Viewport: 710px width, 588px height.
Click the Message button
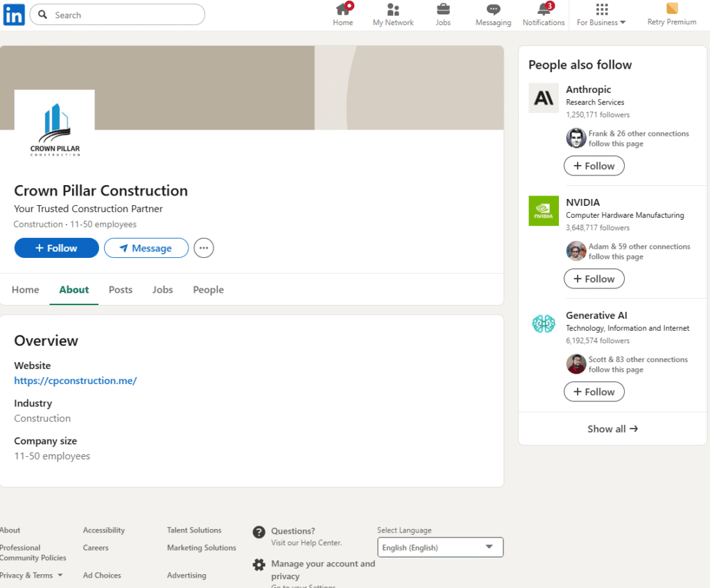[146, 248]
